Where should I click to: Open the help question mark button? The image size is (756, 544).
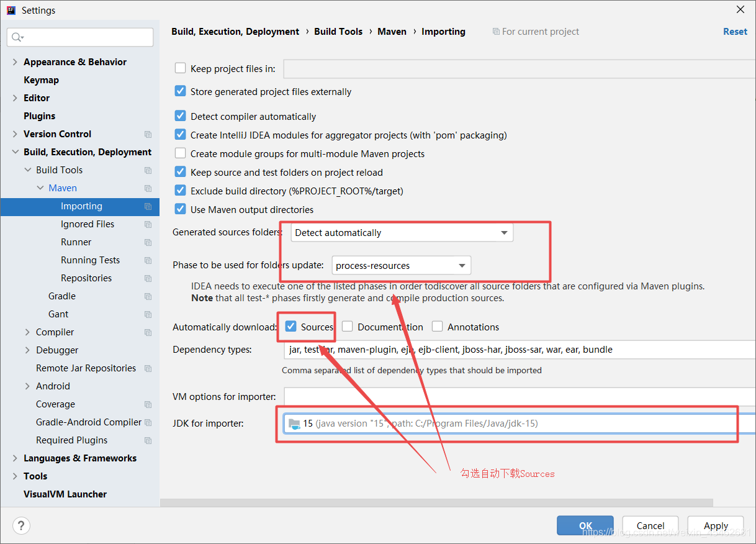click(21, 525)
